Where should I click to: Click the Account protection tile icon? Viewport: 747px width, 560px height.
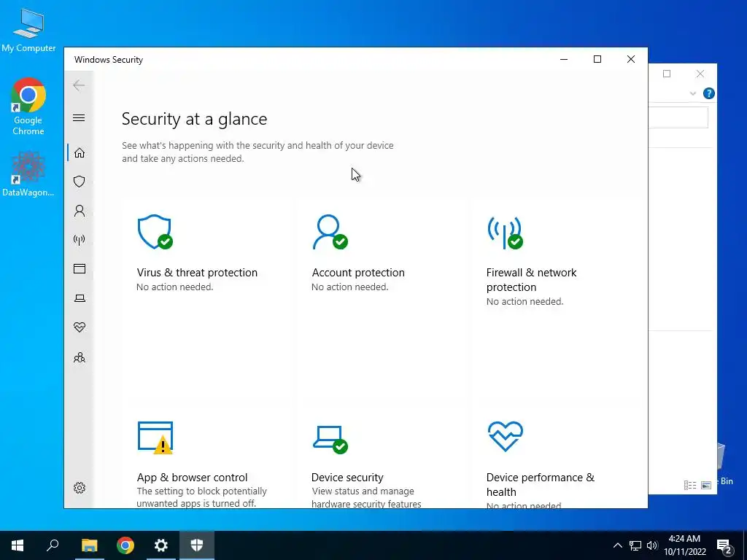[330, 233]
